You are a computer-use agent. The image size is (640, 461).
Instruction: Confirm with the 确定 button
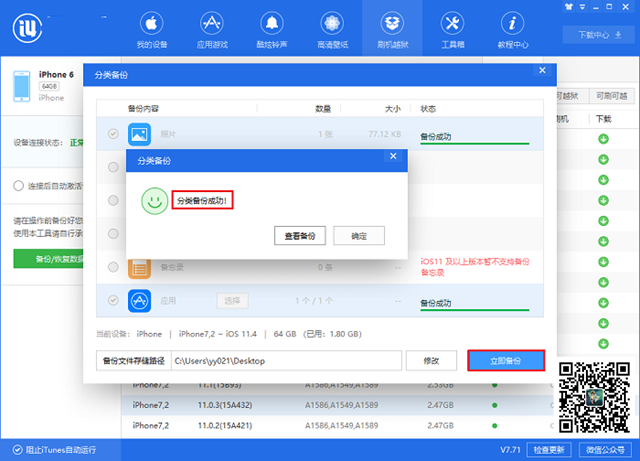coord(359,236)
